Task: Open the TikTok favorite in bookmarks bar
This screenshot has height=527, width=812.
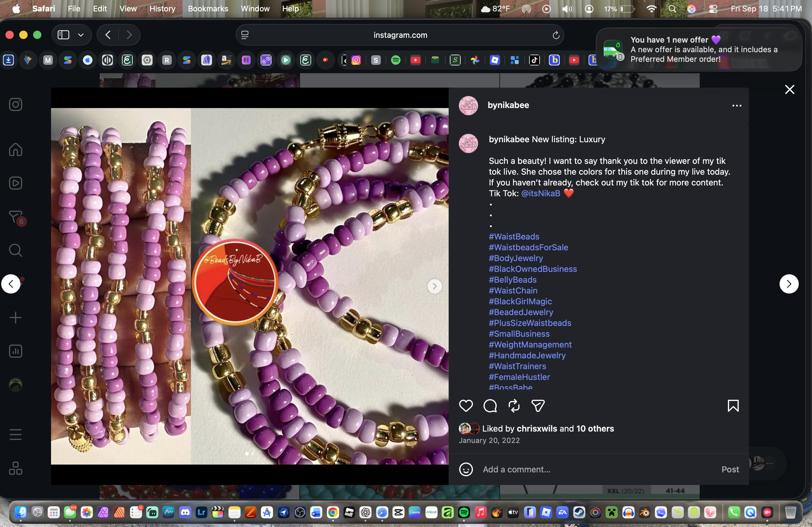Action: [535, 60]
